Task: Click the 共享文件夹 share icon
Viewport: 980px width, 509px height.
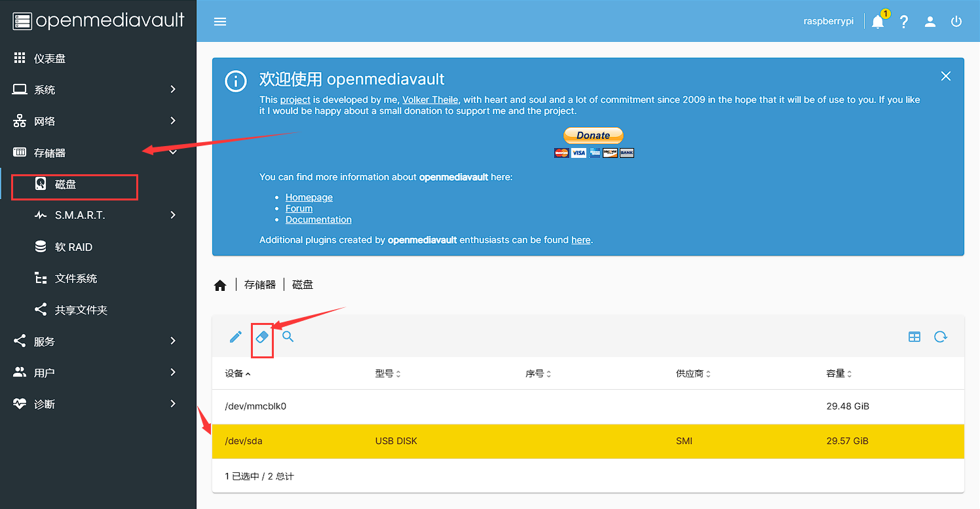Action: [x=41, y=309]
